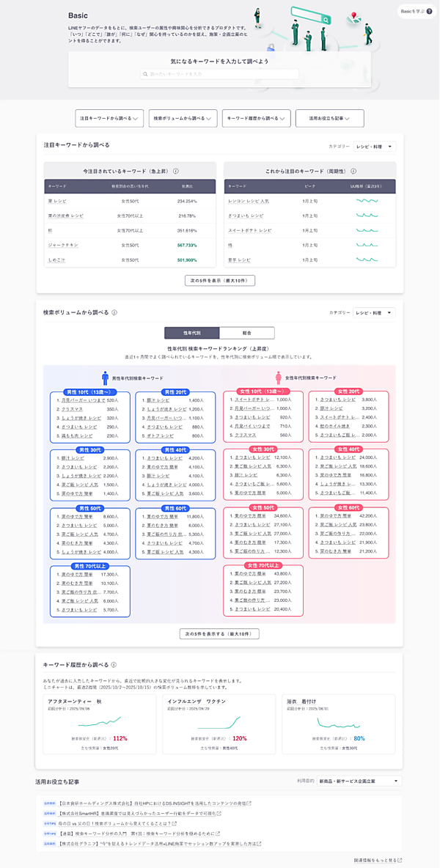This screenshot has height=868, width=440.
Task: Click the magnifier icon in keyword search box
Action: pyautogui.click(x=145, y=73)
